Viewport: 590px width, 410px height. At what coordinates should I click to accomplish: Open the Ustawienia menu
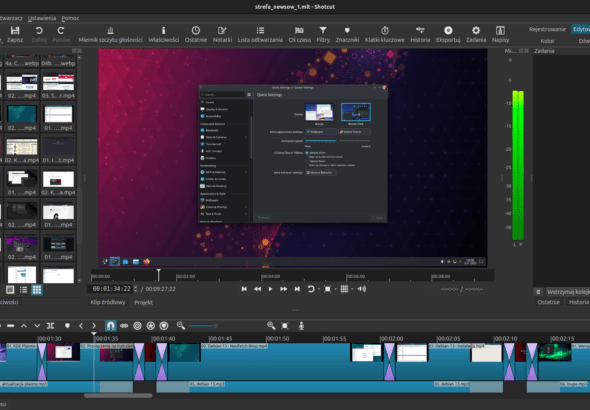pyautogui.click(x=42, y=18)
